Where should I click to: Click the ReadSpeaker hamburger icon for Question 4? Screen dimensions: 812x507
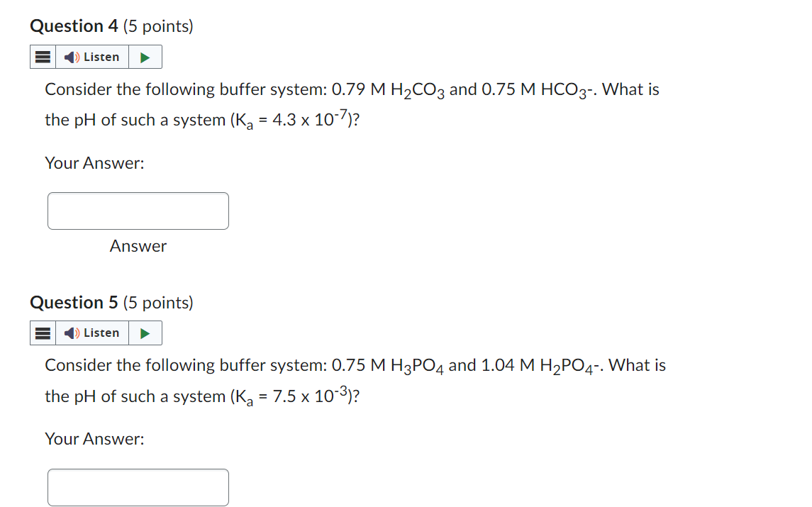click(x=43, y=57)
